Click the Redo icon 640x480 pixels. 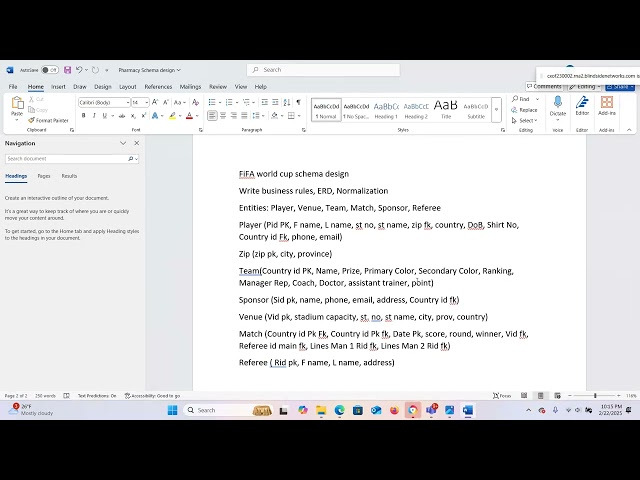click(x=96, y=70)
